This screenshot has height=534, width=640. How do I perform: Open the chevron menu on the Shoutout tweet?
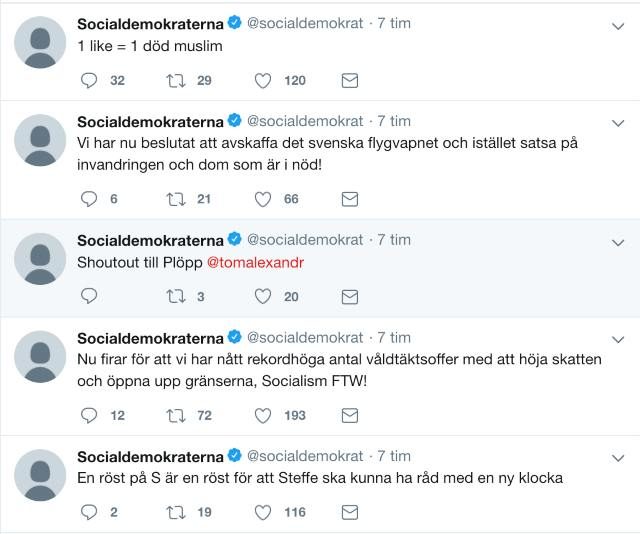coord(617,242)
